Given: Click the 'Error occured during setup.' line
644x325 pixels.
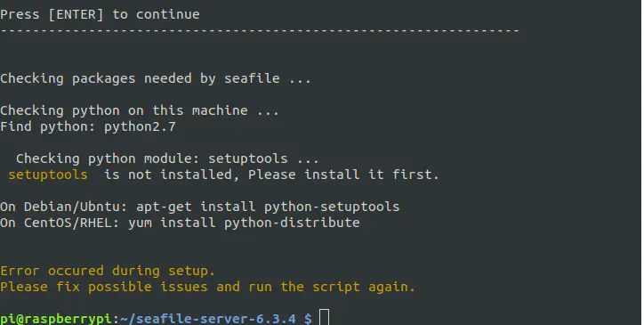Looking at the screenshot, I should point(108,271).
